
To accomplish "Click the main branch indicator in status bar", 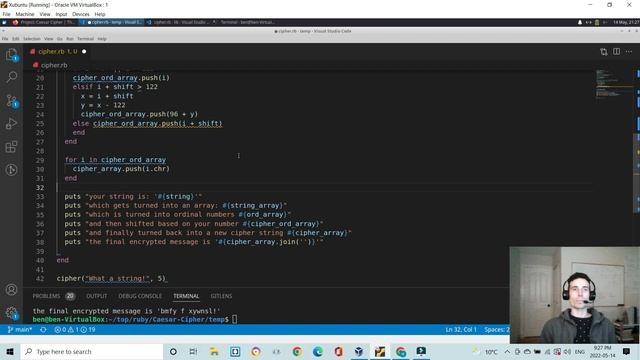I will [x=20, y=329].
